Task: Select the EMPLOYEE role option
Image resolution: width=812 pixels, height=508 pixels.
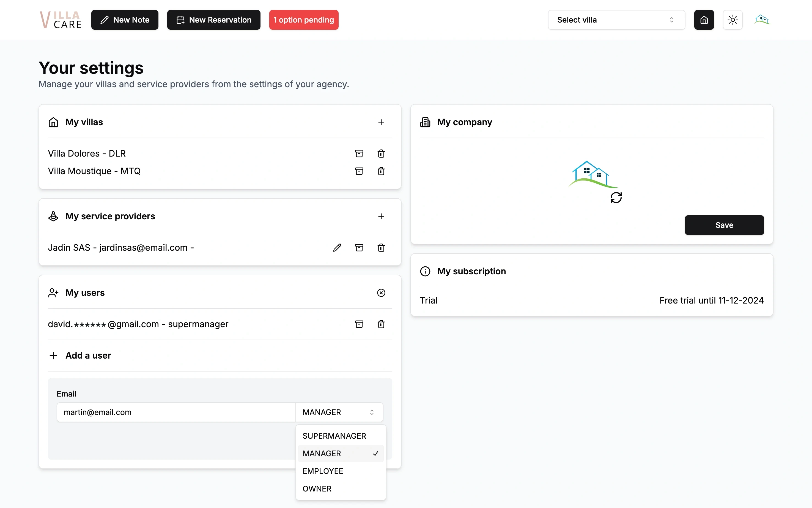Action: 323,471
